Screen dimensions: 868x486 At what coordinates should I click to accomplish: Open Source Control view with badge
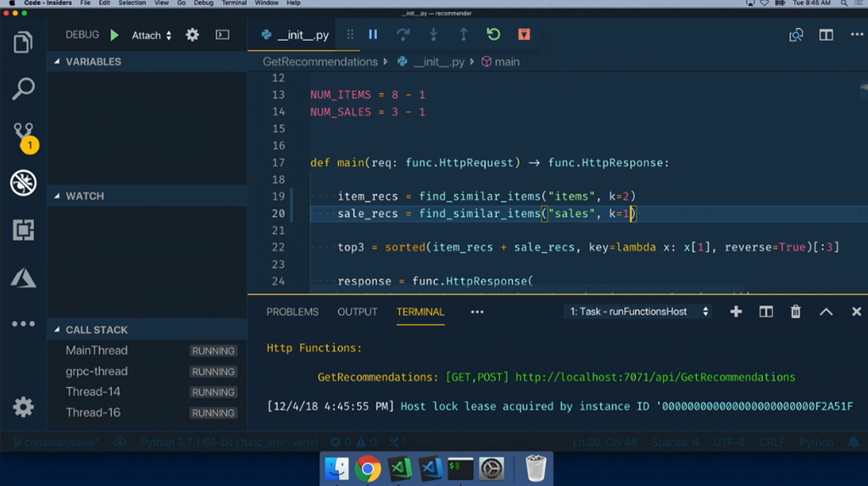tap(23, 134)
